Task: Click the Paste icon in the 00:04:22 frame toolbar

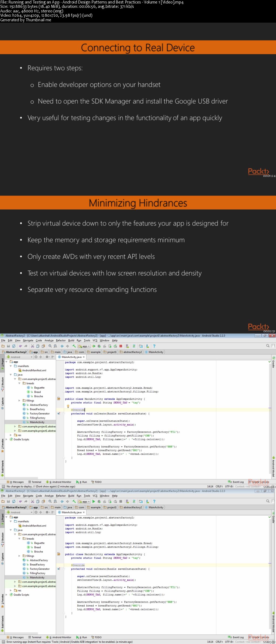Action: click(x=43, y=346)
